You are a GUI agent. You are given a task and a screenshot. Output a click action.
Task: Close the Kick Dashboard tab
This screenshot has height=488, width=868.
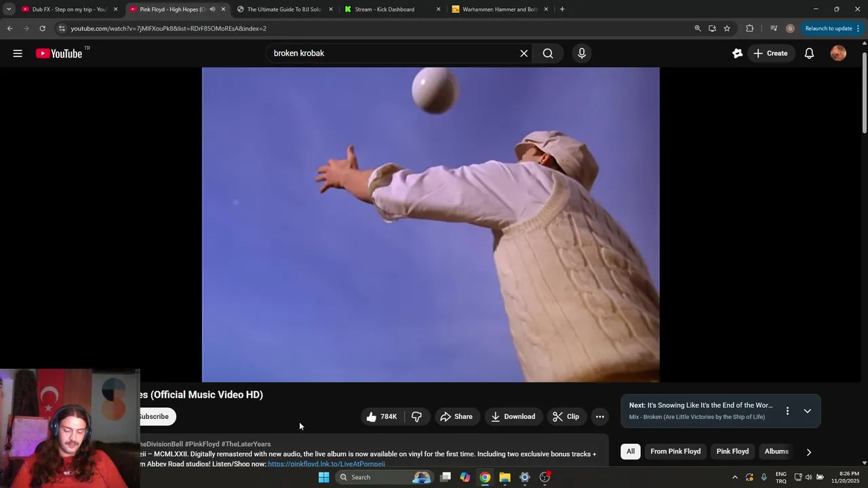coord(438,9)
